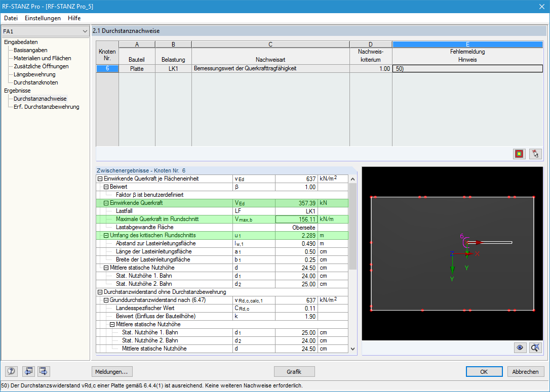Click the Grafik button
550x392 pixels.
click(294, 371)
